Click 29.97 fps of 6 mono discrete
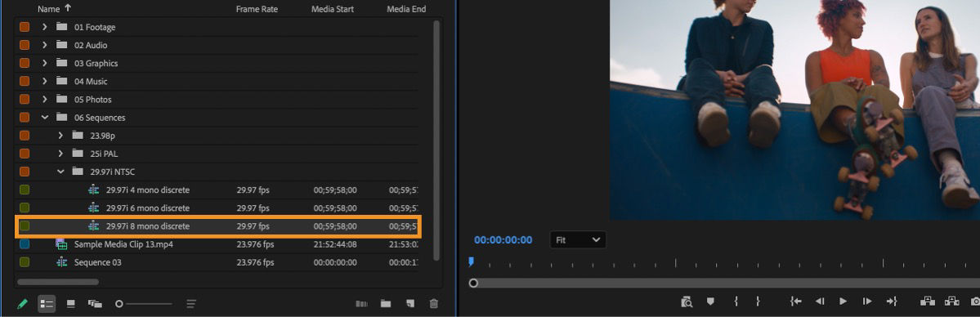 click(253, 208)
